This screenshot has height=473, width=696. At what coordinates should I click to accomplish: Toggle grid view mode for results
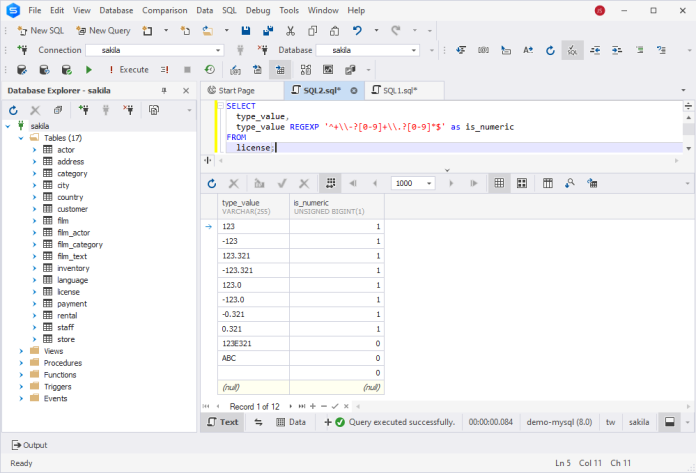tap(498, 183)
